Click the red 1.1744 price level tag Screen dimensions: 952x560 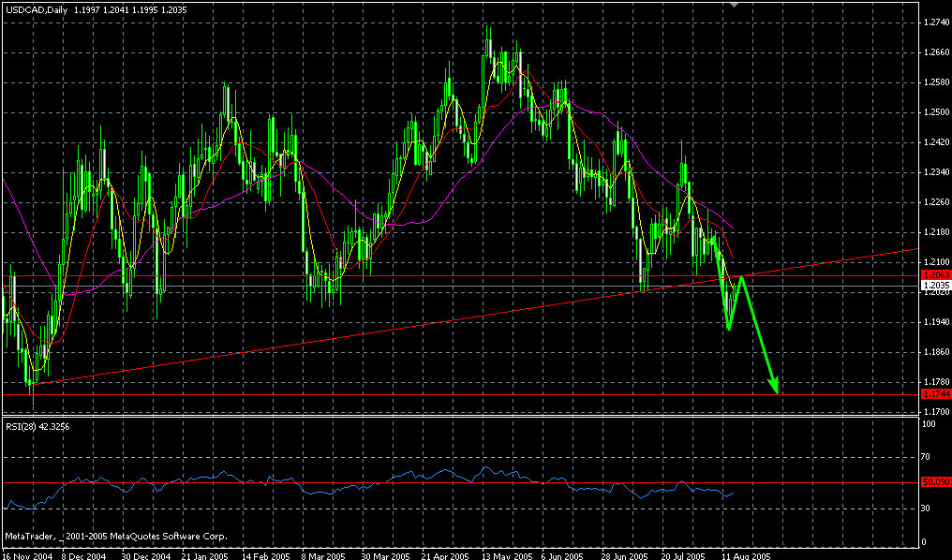coord(936,394)
